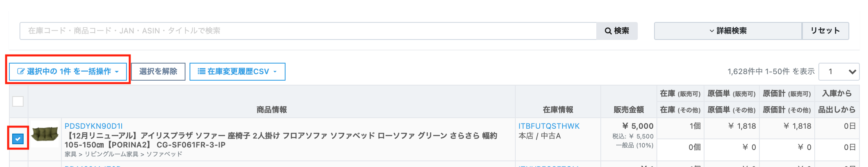868x167 pixels.
Task: Open the page number dropdown
Action: (839, 72)
